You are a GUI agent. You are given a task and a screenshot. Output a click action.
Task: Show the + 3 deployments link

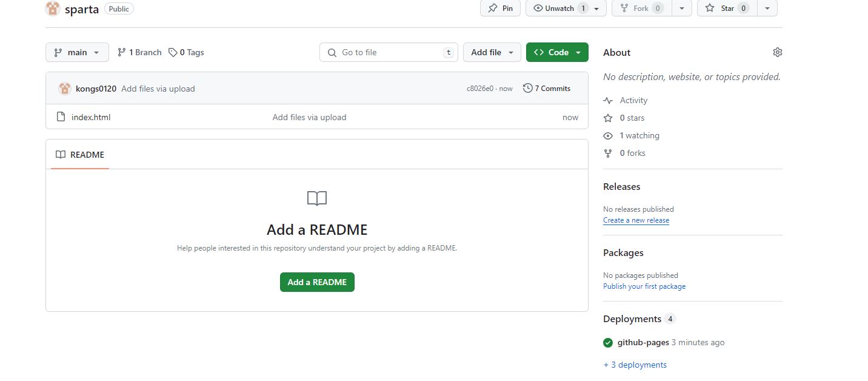pyautogui.click(x=635, y=365)
